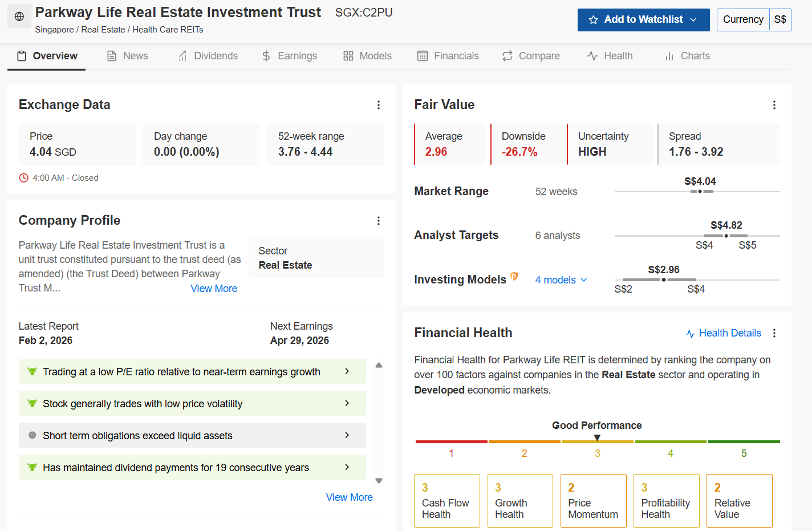Open the Financials tab
Viewport: 812px width, 531px height.
[x=448, y=56]
